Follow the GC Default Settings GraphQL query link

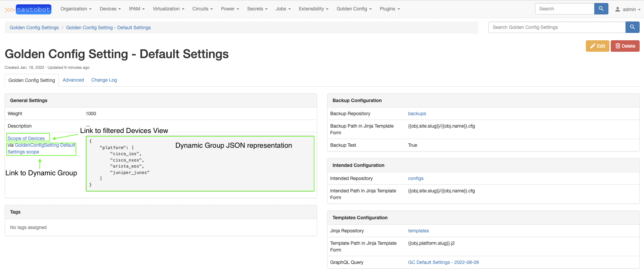pos(443,262)
